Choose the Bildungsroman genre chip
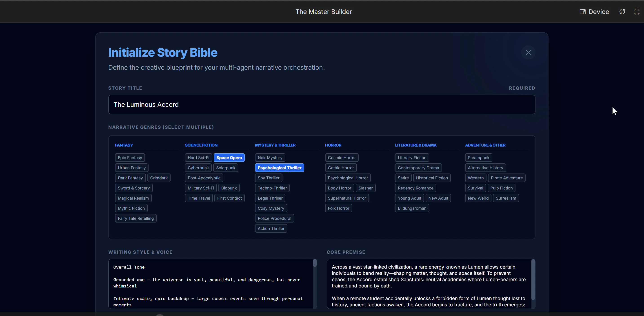 (x=412, y=208)
